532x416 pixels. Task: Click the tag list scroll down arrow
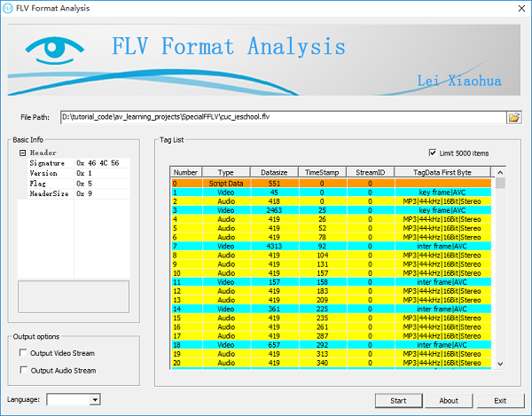click(500, 364)
